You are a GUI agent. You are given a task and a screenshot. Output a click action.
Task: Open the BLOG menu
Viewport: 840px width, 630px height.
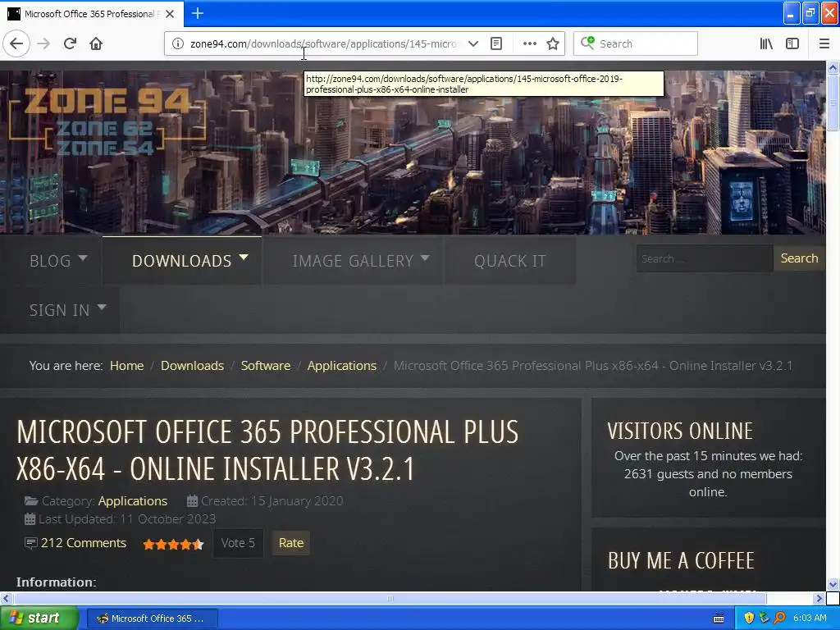(x=58, y=260)
